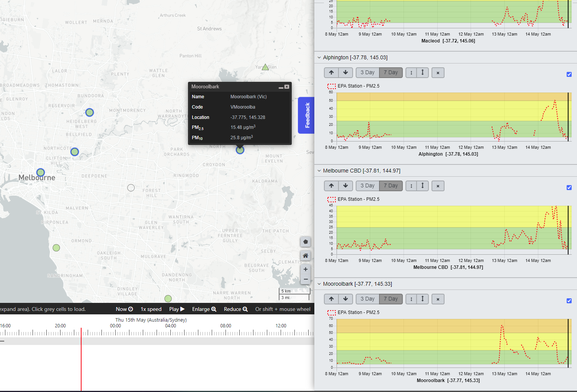577x392 pixels.
Task: Uncheck the Alphington chart checkbox
Action: 569,75
